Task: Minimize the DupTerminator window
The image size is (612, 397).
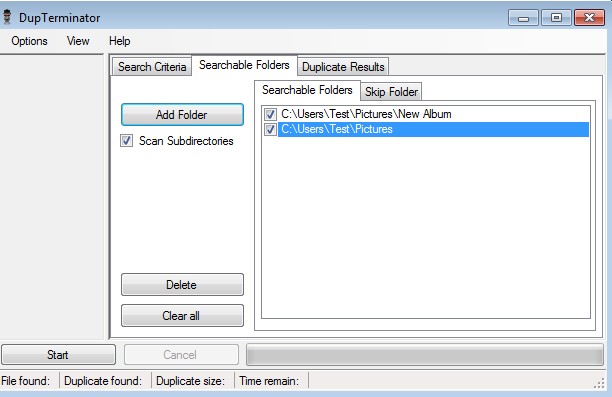Action: [x=523, y=18]
